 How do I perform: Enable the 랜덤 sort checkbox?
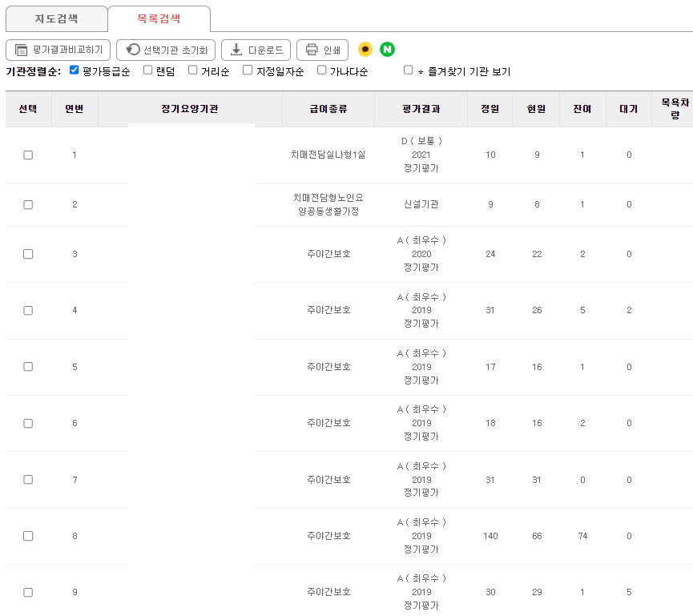(147, 70)
